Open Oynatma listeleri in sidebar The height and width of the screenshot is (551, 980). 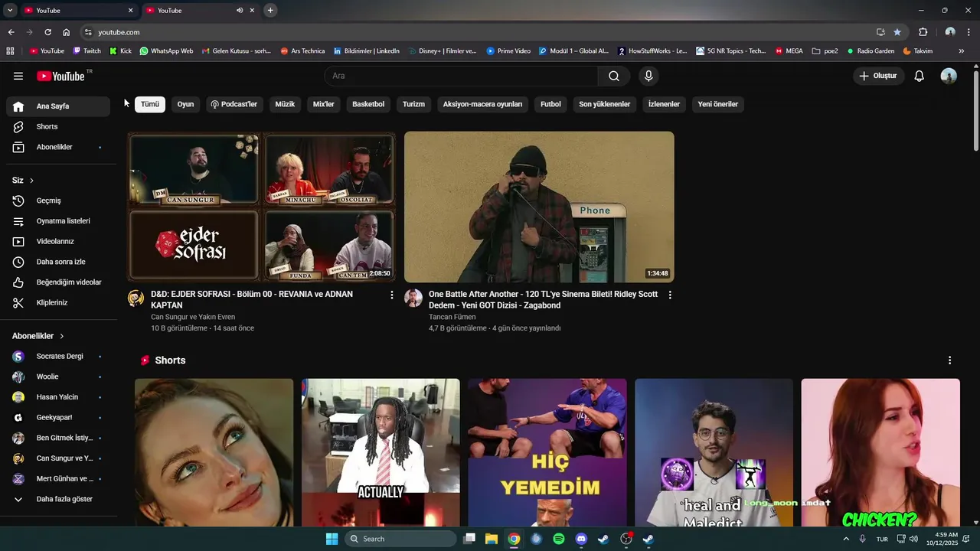(58, 221)
